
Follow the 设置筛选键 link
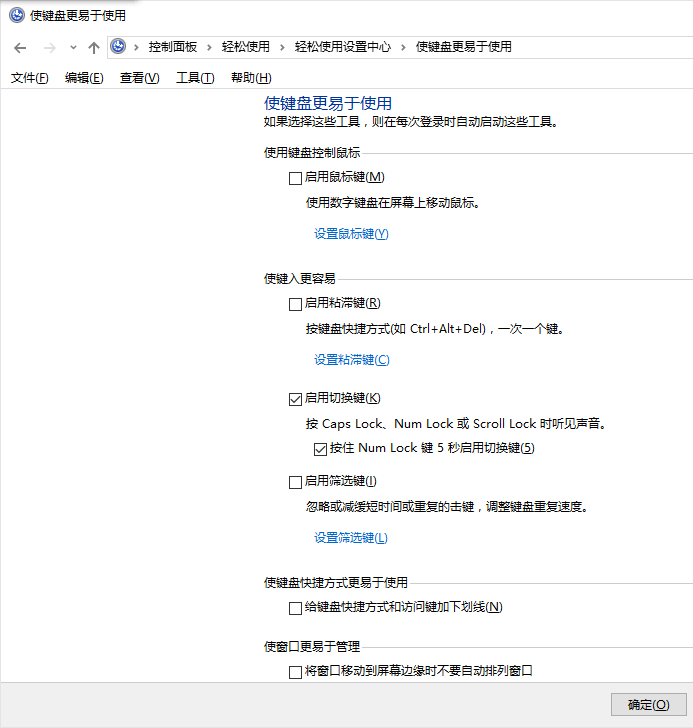pyautogui.click(x=350, y=538)
